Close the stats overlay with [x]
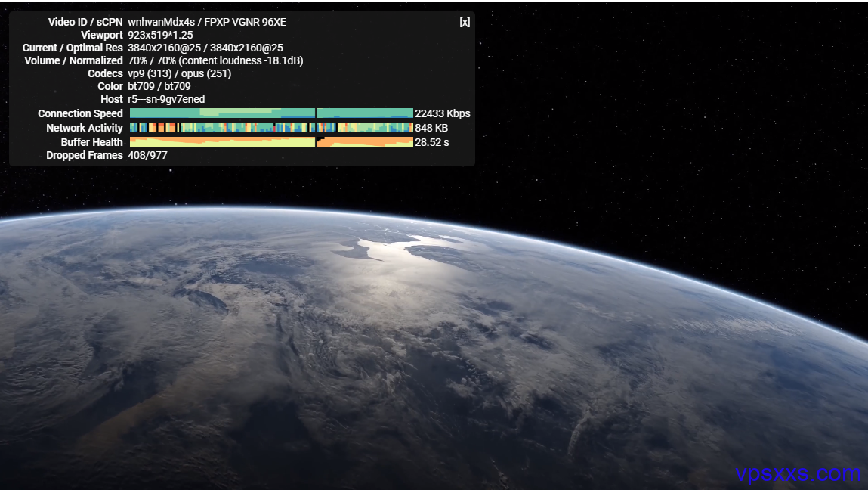The height and width of the screenshot is (490, 868). [465, 22]
